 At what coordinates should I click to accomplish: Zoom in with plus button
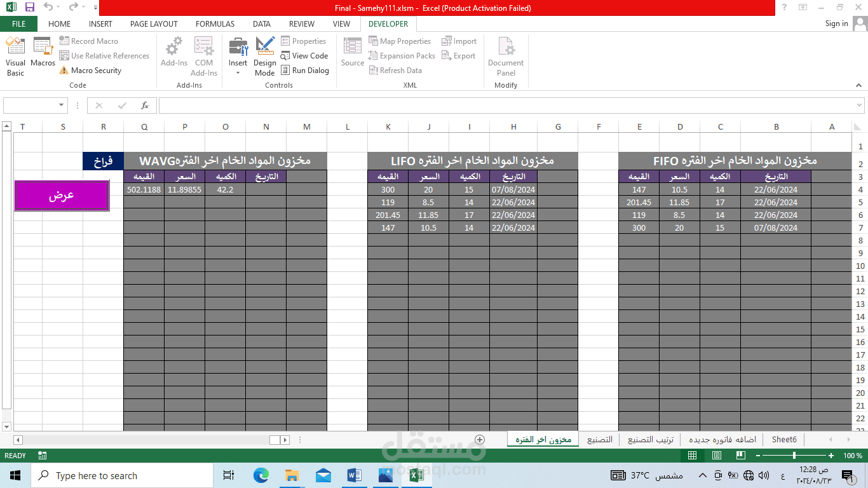click(x=831, y=456)
